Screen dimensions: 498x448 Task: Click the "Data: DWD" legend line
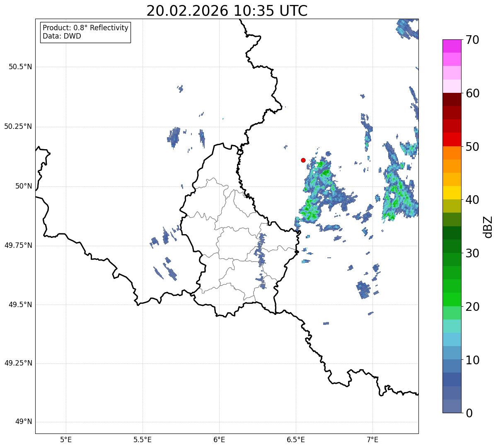pos(62,36)
